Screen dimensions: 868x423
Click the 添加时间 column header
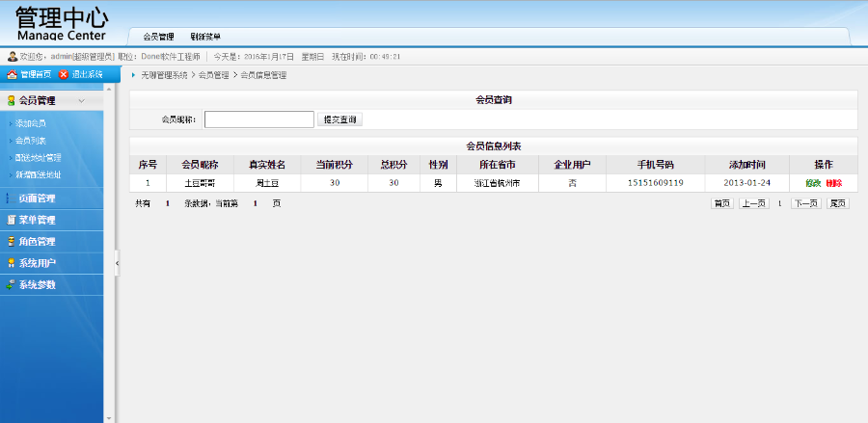pyautogui.click(x=747, y=165)
